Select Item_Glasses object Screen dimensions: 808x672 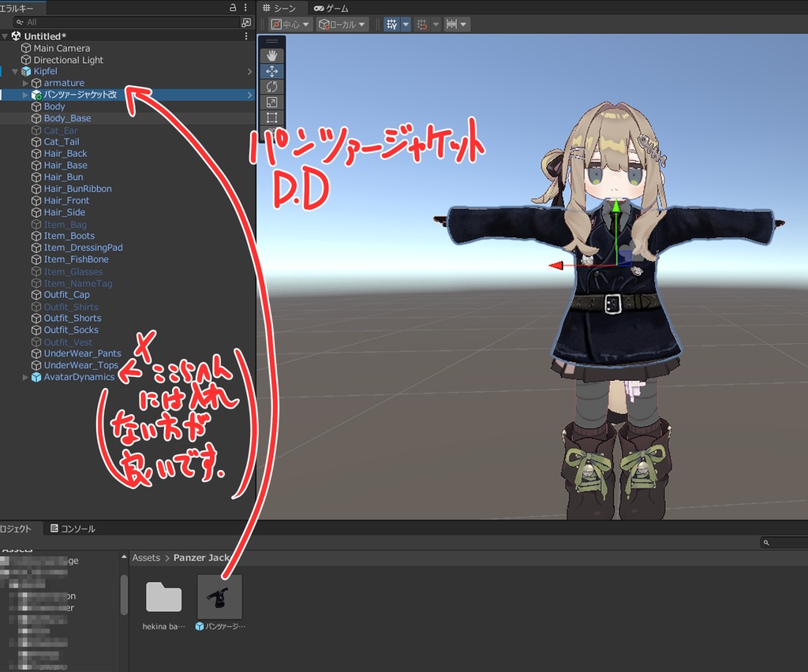73,272
